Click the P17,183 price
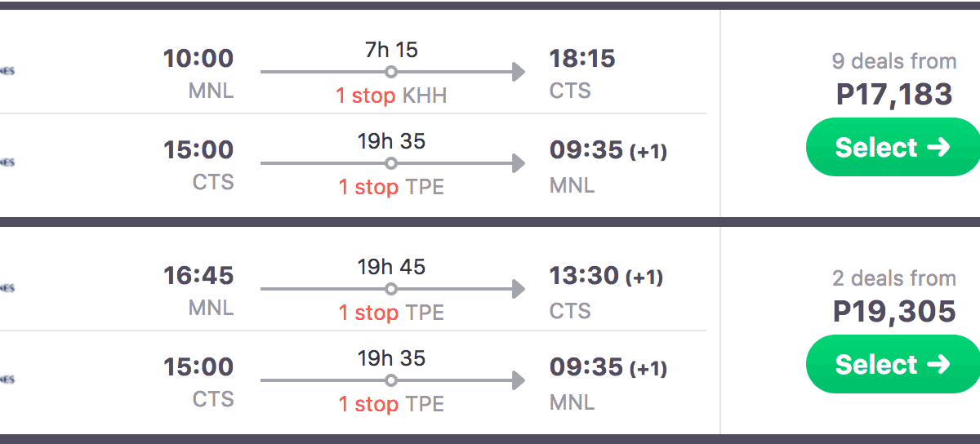 [894, 94]
